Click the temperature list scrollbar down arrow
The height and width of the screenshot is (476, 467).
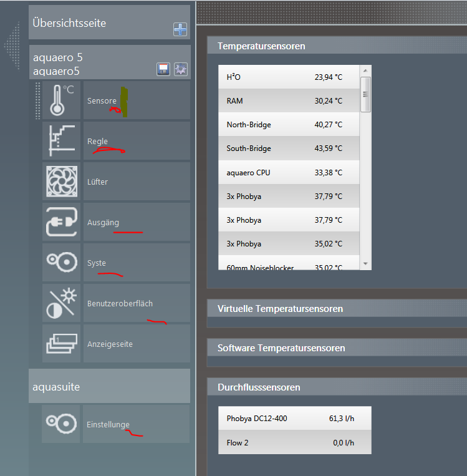365,264
